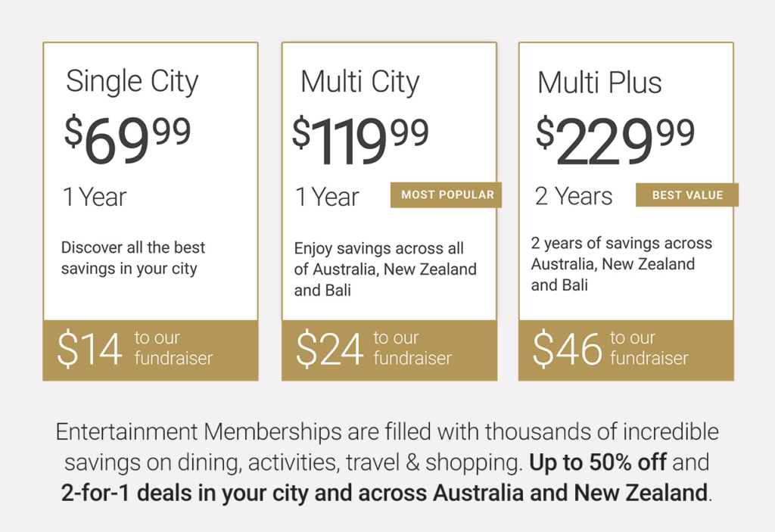Click the $24 to our fundraiser banner
Viewport: 775px width, 532px height.
(389, 350)
